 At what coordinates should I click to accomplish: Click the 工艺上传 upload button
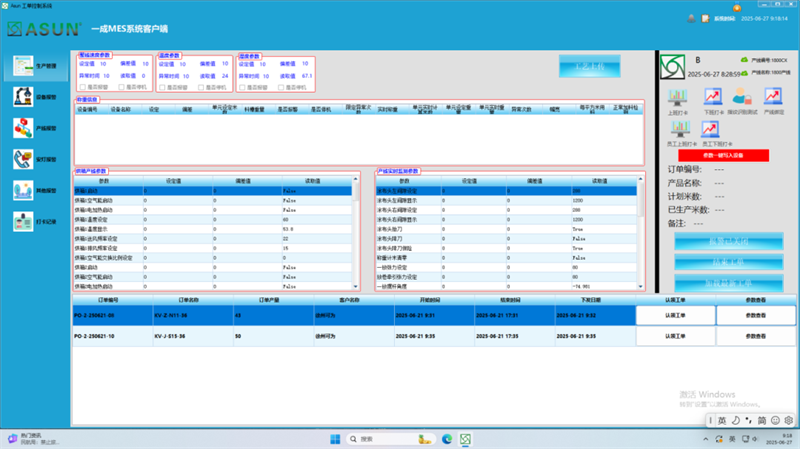pyautogui.click(x=589, y=66)
